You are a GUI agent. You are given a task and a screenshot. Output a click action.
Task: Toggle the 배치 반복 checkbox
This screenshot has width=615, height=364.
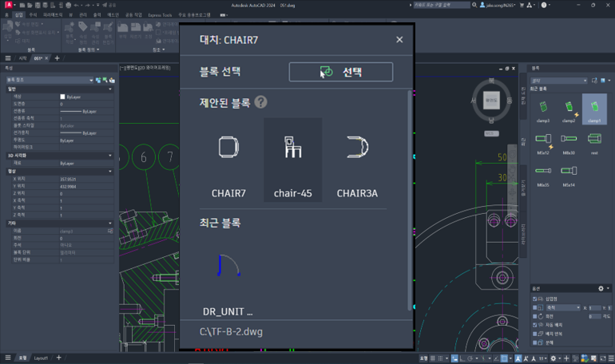point(534,334)
